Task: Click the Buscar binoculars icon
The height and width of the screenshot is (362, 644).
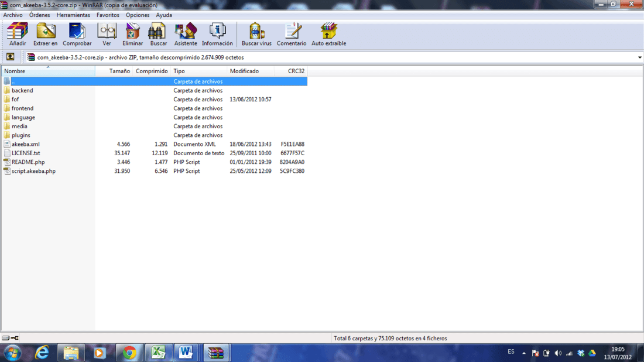Action: coord(158,31)
